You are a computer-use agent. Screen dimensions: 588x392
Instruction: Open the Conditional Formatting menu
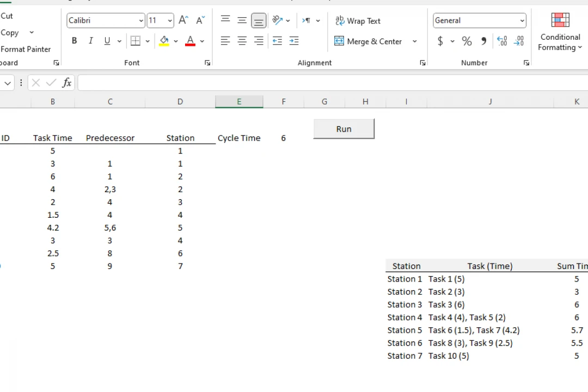click(560, 33)
